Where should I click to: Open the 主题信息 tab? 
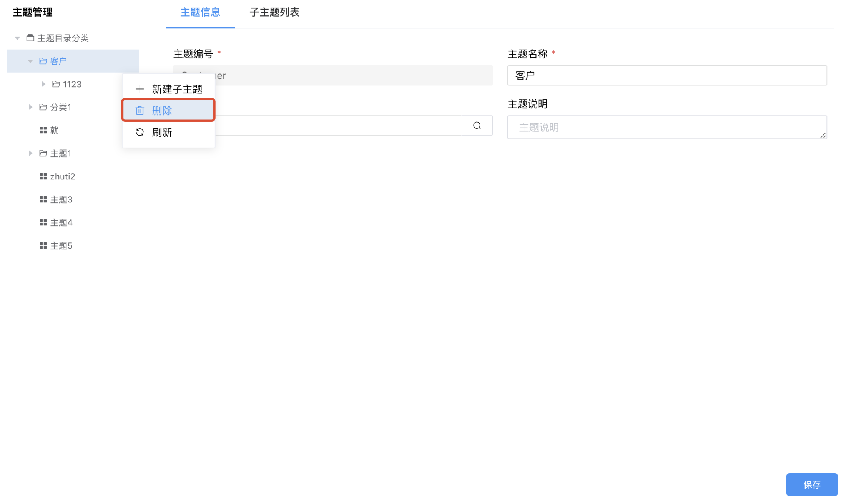(200, 12)
